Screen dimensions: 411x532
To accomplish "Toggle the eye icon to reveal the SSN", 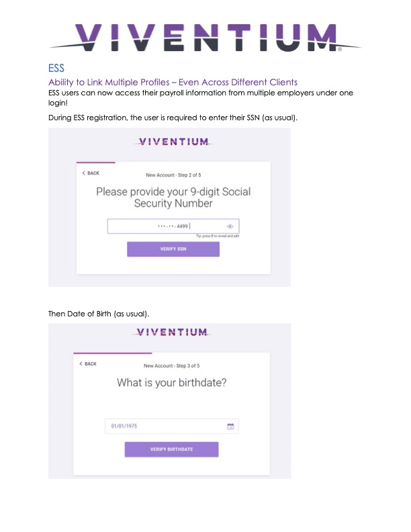I will point(230,226).
